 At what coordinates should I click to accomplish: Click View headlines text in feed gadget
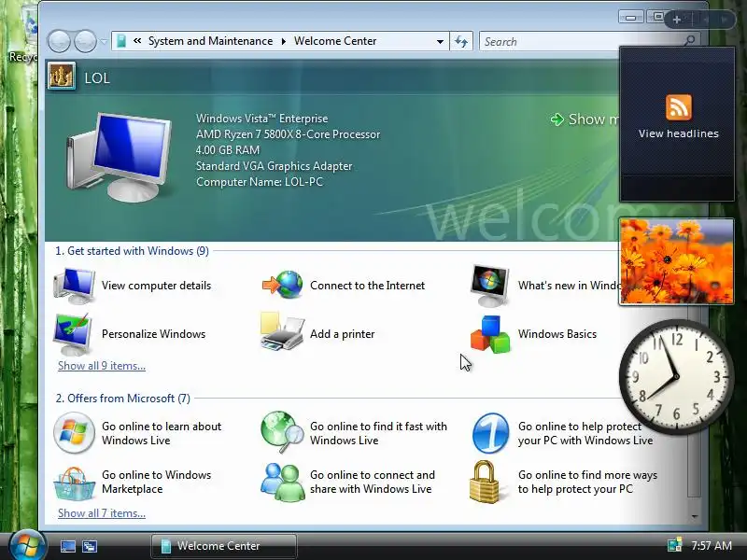(679, 133)
